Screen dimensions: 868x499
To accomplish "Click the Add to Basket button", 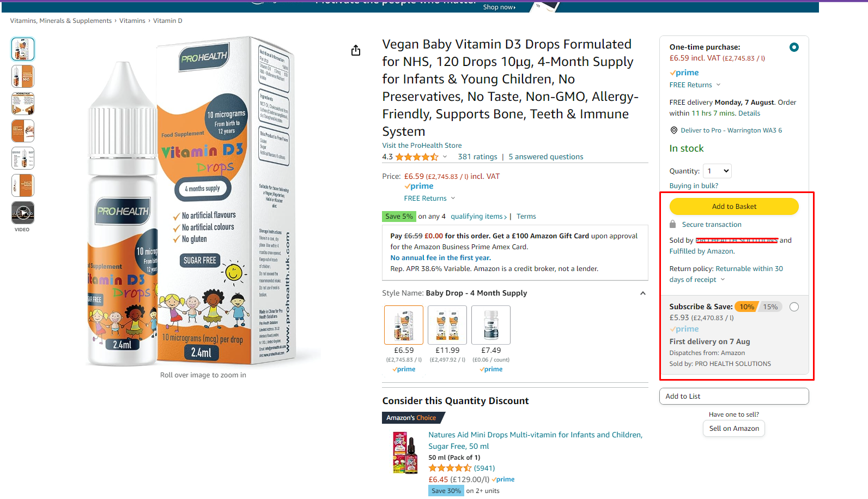I will (734, 207).
